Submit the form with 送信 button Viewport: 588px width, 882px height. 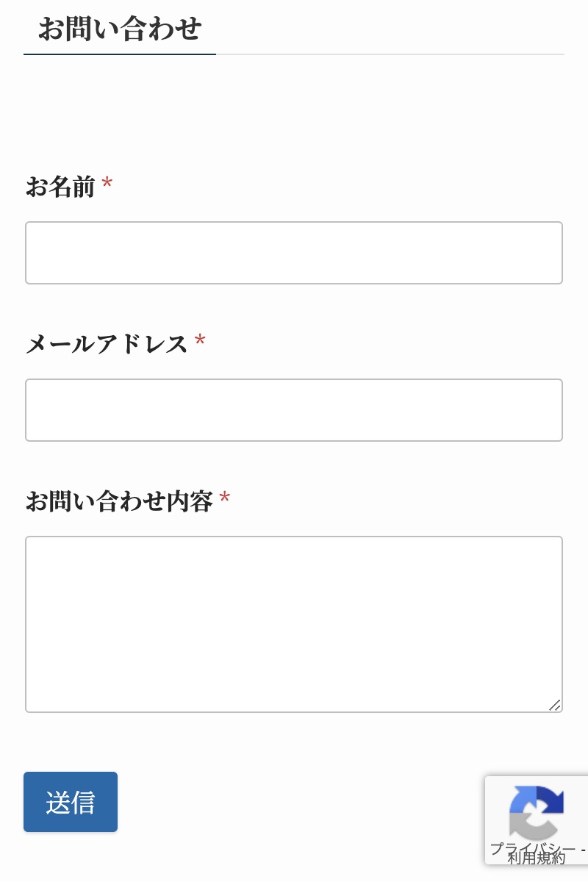[x=71, y=802]
